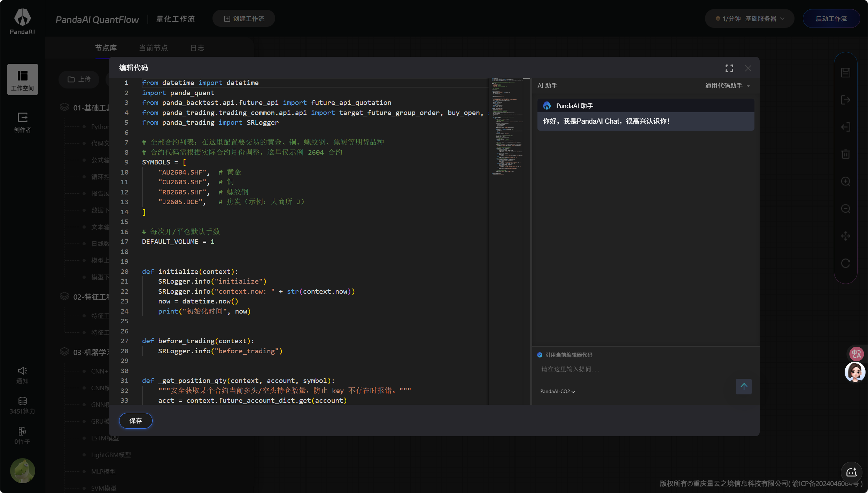Viewport: 868px width, 493px height.
Task: Open the 通用代码助手 dropdown
Action: (727, 86)
